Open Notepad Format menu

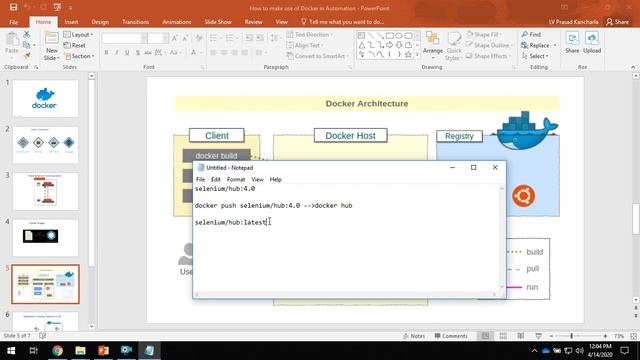[x=236, y=180]
